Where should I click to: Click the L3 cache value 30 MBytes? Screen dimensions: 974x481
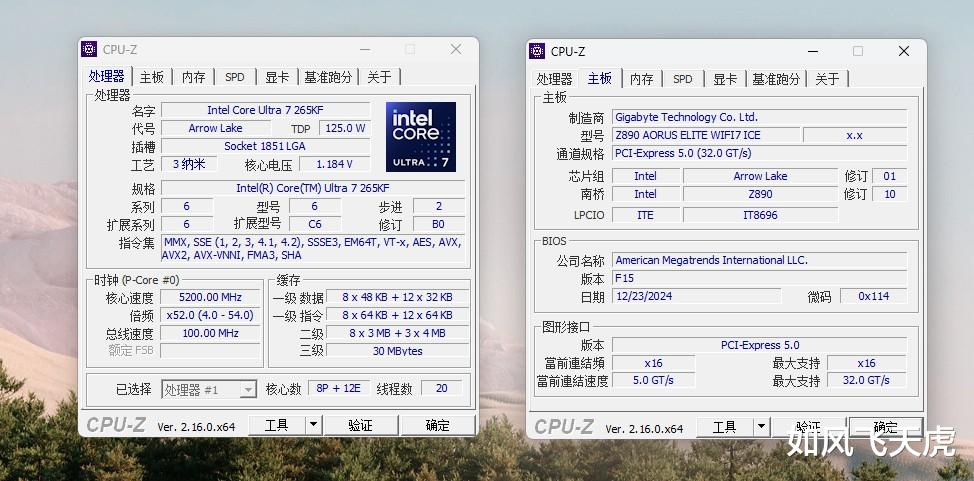[398, 350]
